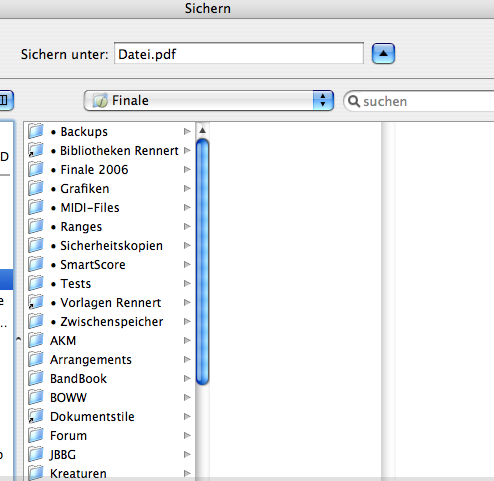Click the Backups folder icon

click(x=36, y=131)
